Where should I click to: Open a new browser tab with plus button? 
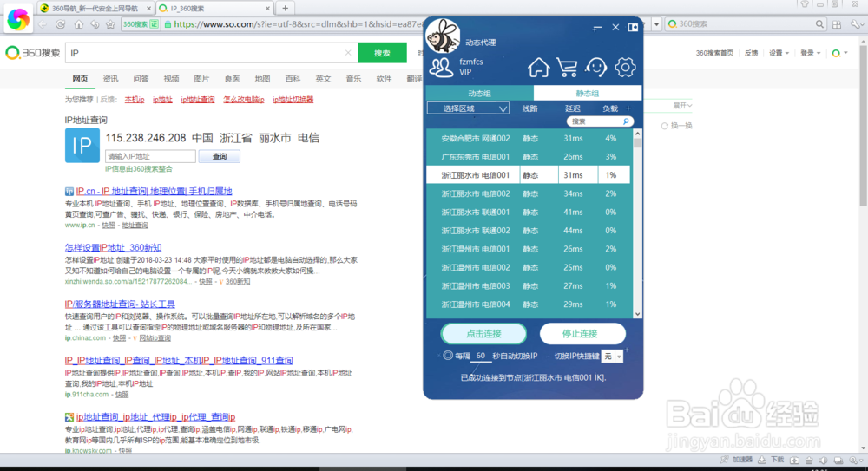click(x=285, y=8)
